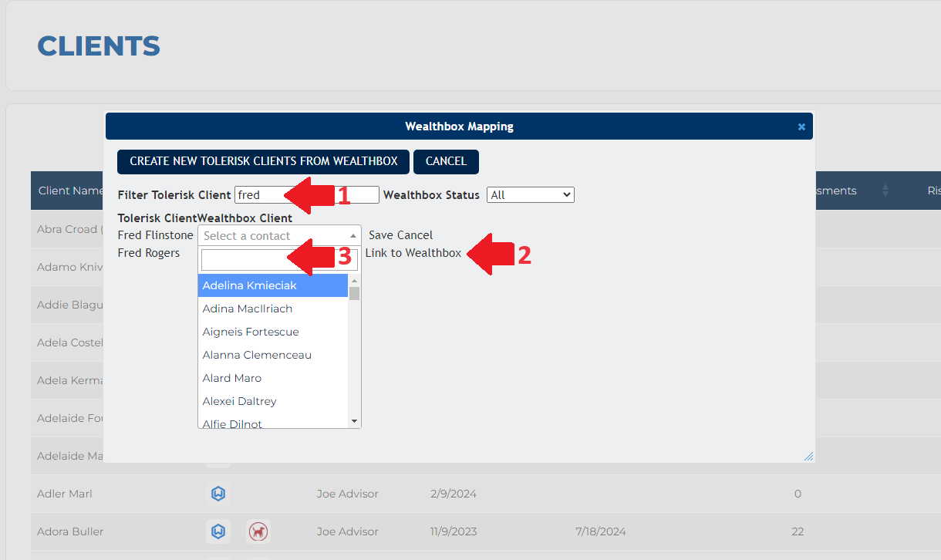Grab the dialog resize handle corner
Image resolution: width=941 pixels, height=560 pixels.
[808, 456]
